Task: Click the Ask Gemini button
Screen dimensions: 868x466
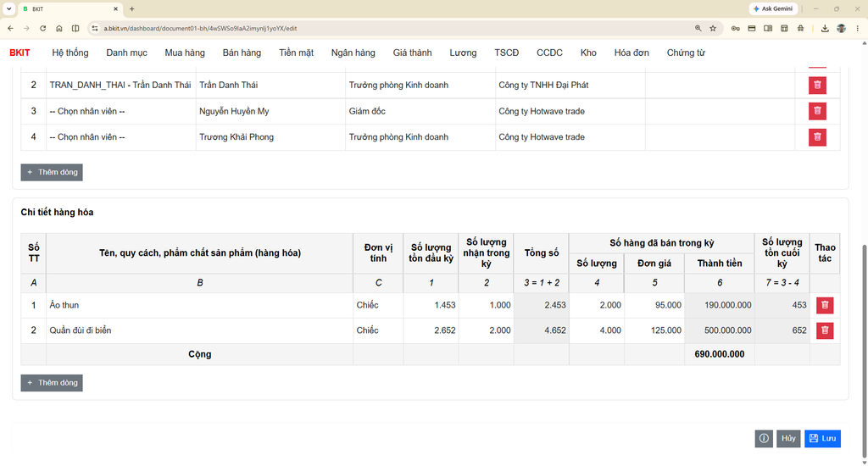Action: [773, 8]
